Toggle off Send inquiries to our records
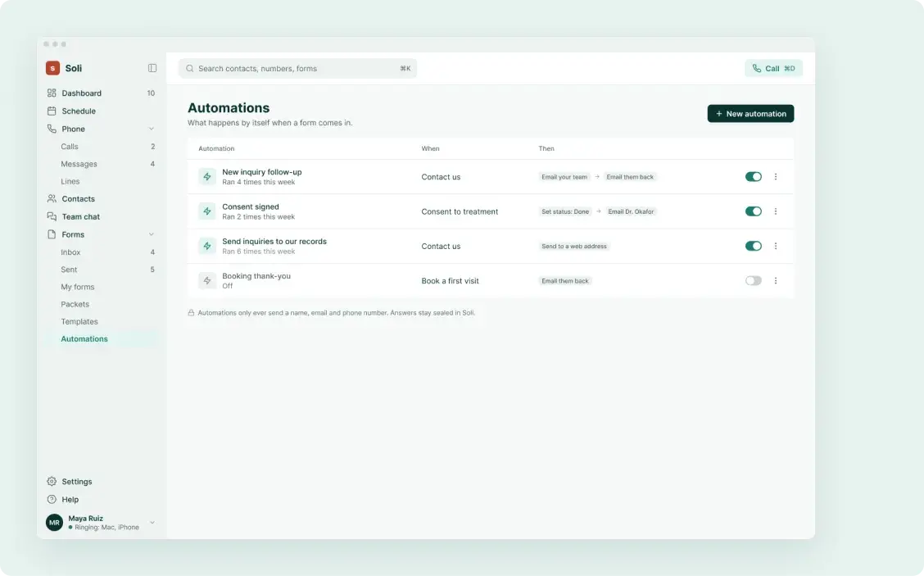The width and height of the screenshot is (924, 576). 753,246
